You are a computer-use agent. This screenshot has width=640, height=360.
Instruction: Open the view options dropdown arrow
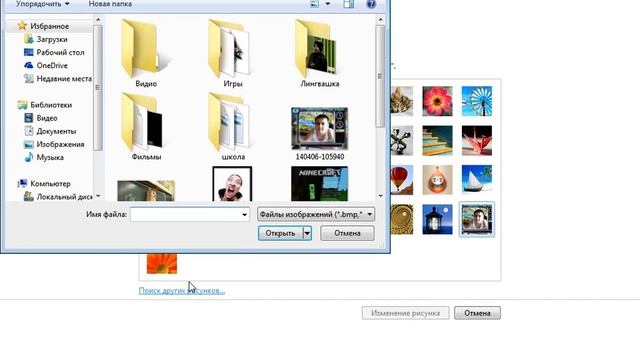[x=328, y=4]
